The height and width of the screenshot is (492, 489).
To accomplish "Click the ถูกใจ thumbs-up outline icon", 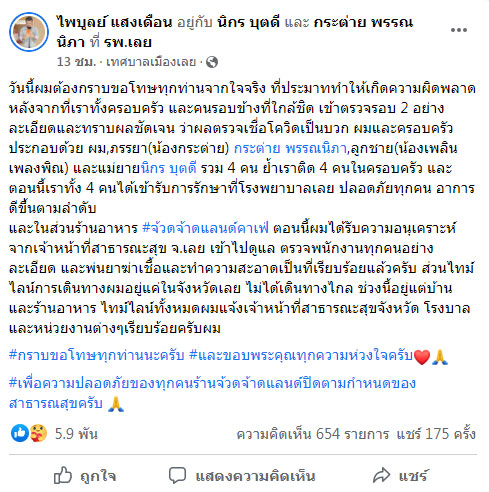I will [63, 475].
